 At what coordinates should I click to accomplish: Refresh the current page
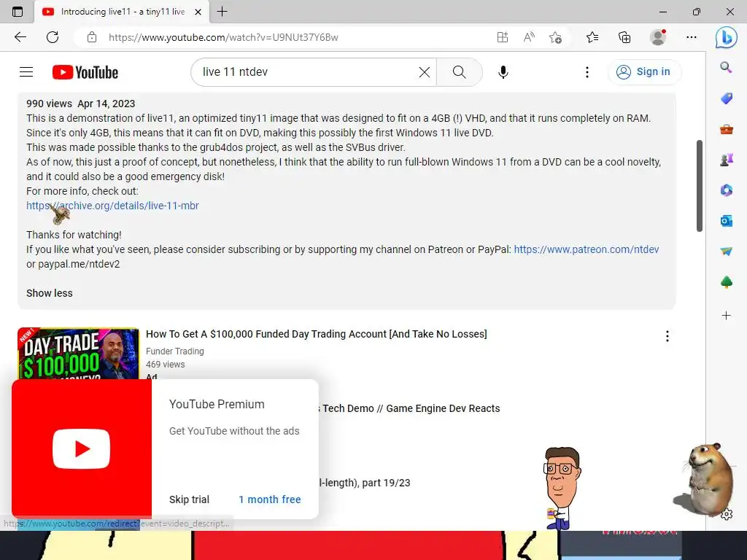(x=53, y=37)
